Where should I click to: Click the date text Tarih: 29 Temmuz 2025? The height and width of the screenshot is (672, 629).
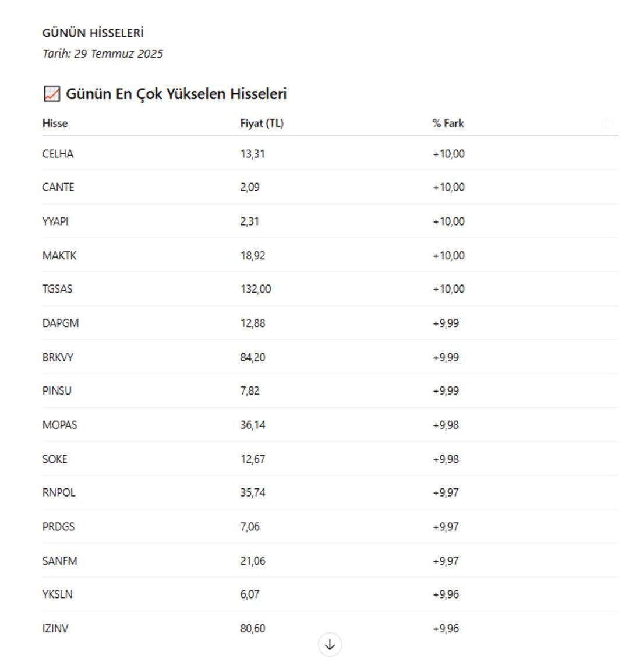[103, 54]
